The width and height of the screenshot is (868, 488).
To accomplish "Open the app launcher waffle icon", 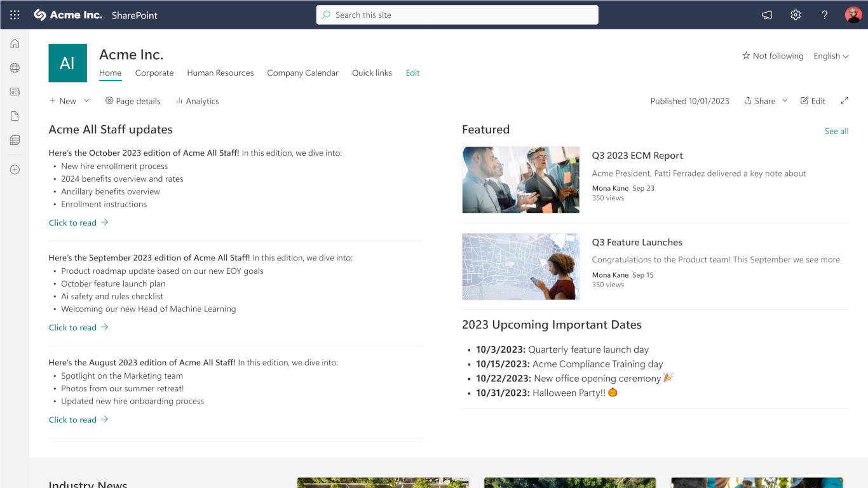I will tap(15, 15).
